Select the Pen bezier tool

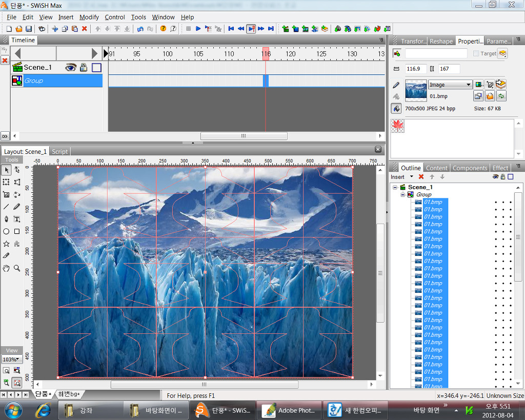(6, 219)
